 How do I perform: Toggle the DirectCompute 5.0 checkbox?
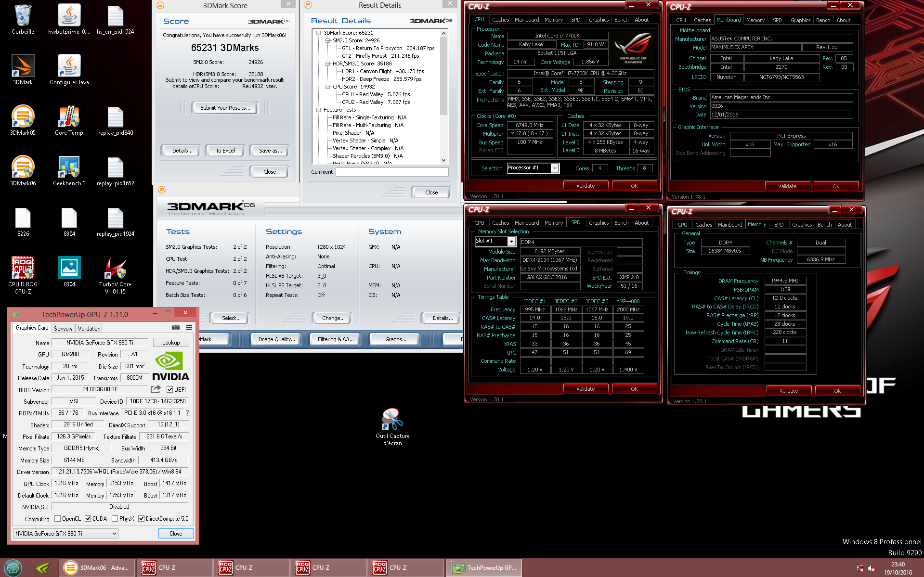(x=141, y=518)
